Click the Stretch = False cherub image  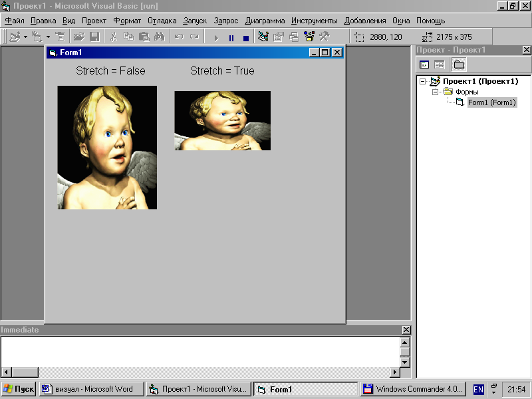(107, 147)
